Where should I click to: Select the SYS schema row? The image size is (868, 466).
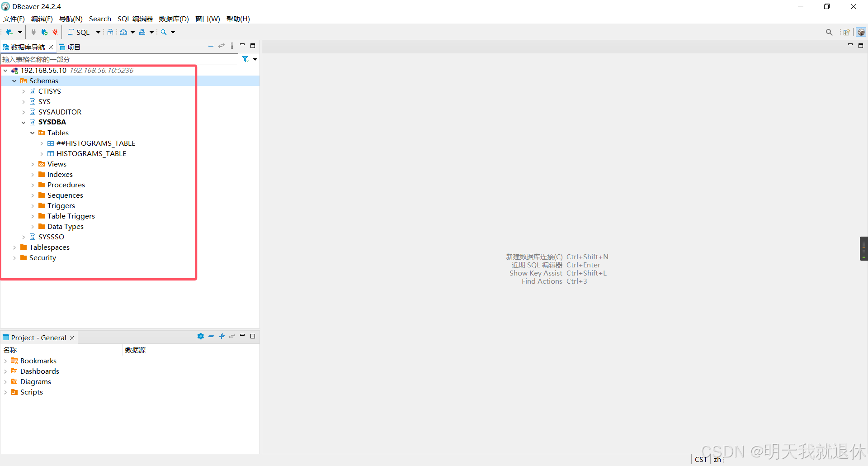(44, 102)
